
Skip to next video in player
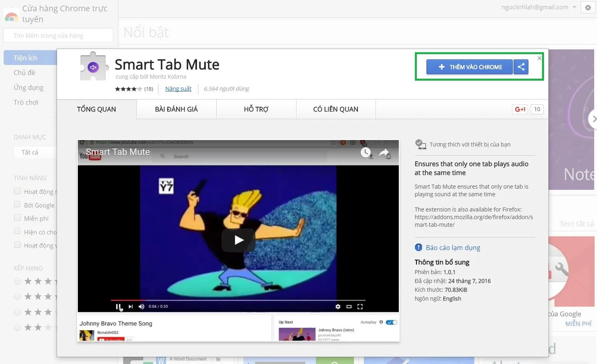[x=130, y=306]
